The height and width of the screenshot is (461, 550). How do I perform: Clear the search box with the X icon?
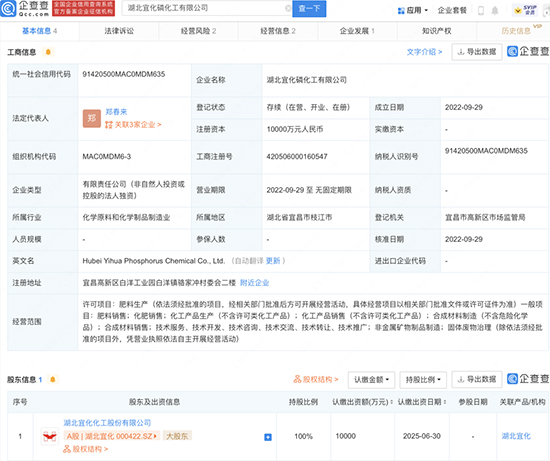coord(288,8)
